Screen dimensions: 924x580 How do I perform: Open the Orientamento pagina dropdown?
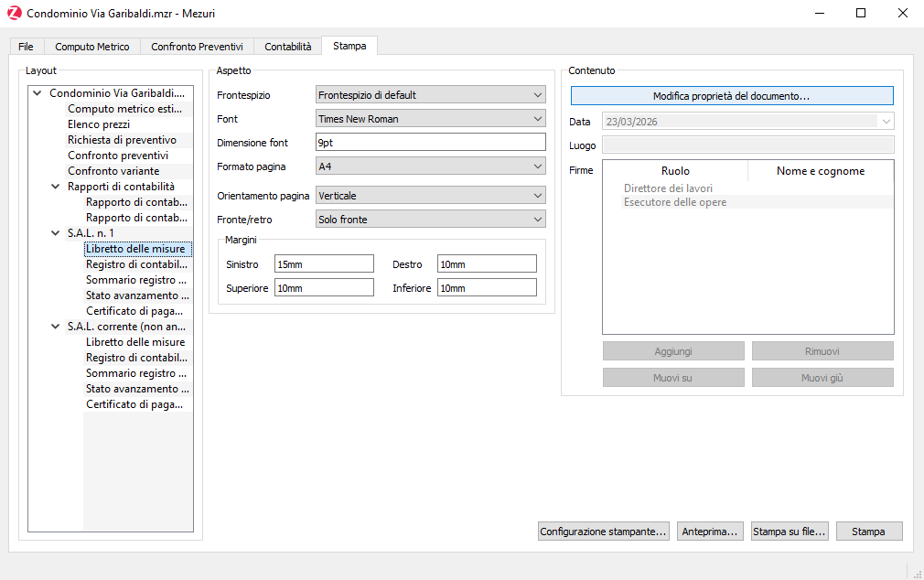coord(430,196)
